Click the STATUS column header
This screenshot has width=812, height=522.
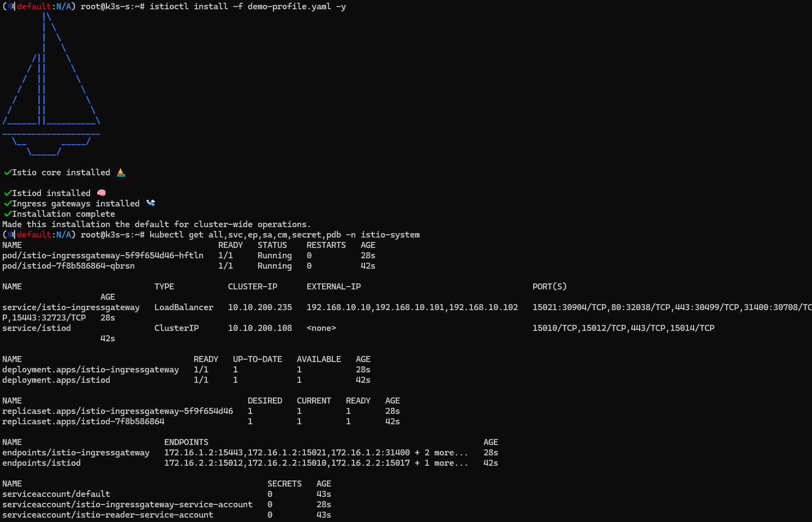[272, 245]
